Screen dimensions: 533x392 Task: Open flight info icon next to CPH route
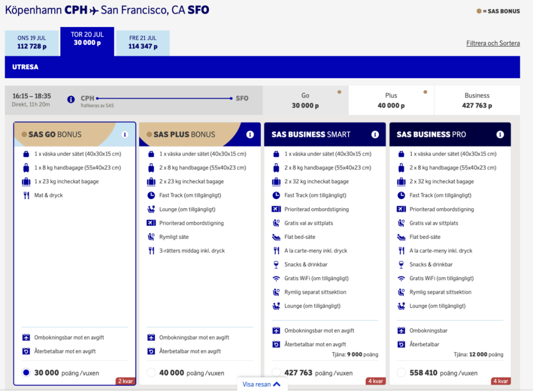[71, 99]
